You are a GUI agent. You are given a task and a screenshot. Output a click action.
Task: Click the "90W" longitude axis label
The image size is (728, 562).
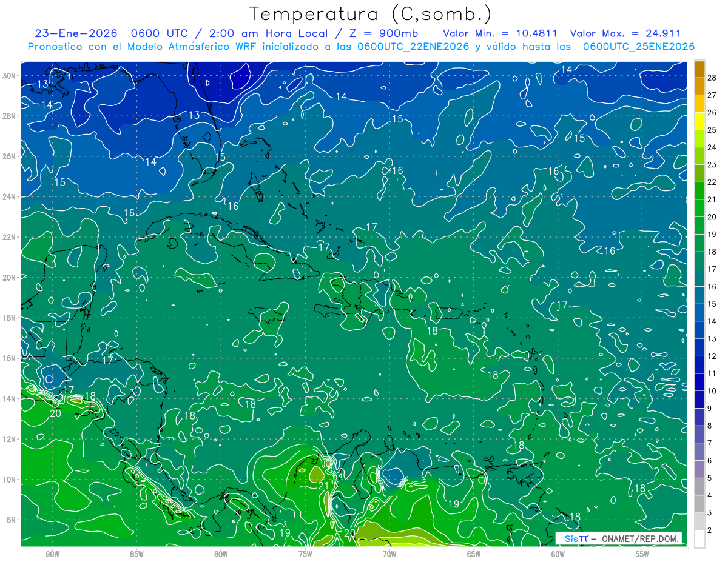[52, 554]
